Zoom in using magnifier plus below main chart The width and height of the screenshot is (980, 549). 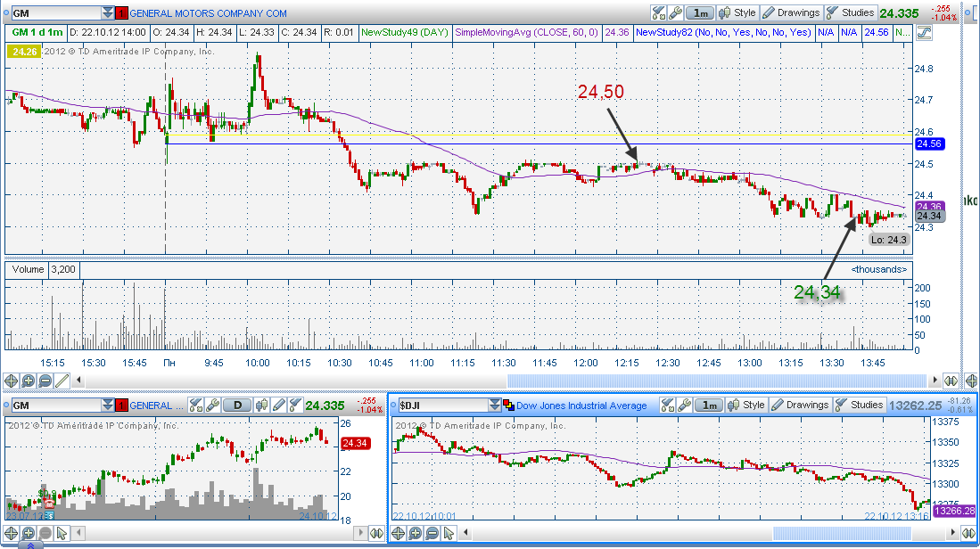point(29,381)
